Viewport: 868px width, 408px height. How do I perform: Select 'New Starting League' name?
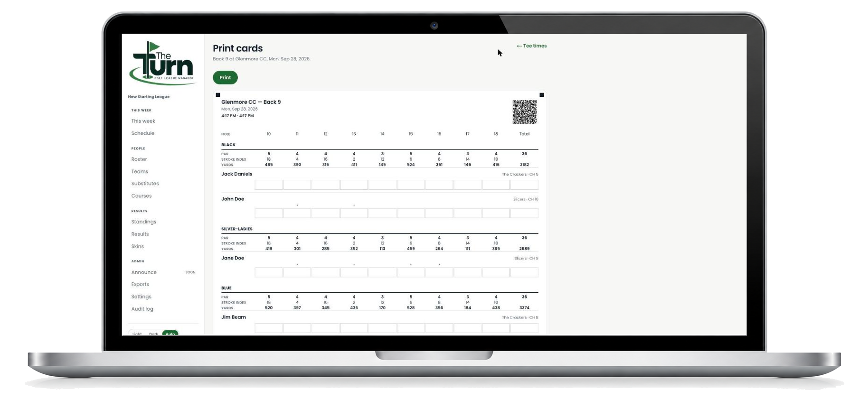click(x=149, y=97)
